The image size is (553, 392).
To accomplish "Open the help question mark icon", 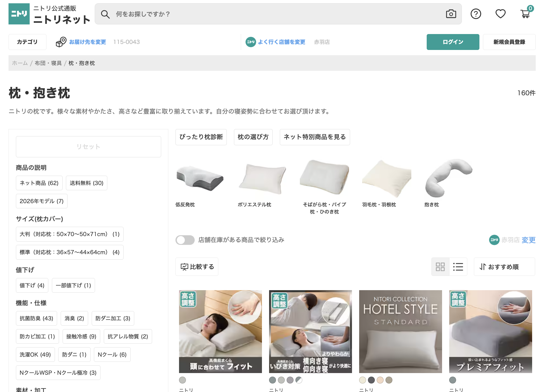I will (476, 14).
